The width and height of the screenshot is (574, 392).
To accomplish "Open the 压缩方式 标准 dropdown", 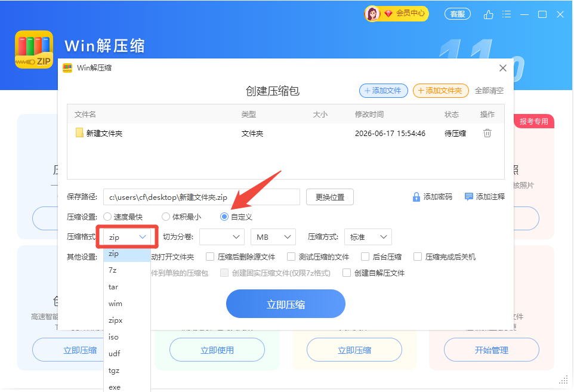I will tap(368, 237).
